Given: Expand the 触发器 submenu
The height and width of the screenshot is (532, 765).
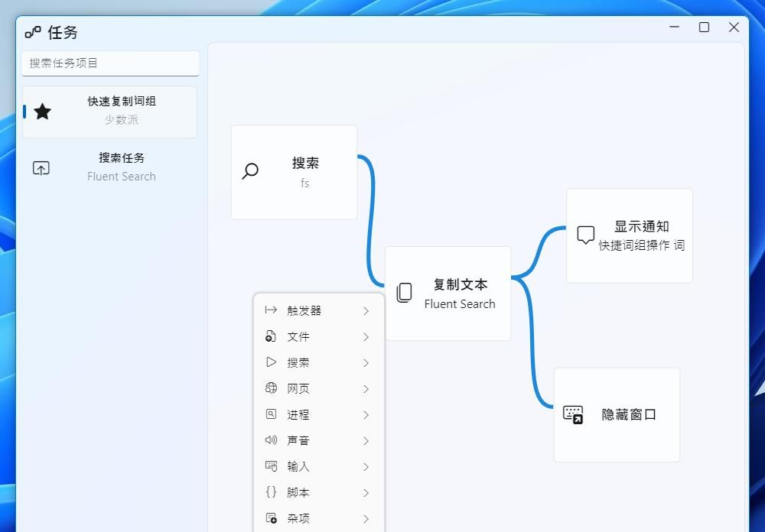Looking at the screenshot, I should click(x=365, y=310).
